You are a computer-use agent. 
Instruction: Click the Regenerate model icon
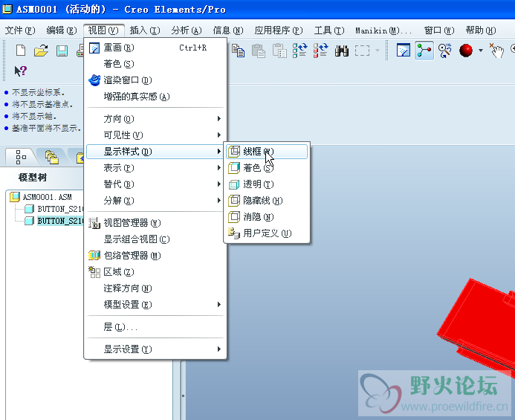pyautogui.click(x=299, y=51)
